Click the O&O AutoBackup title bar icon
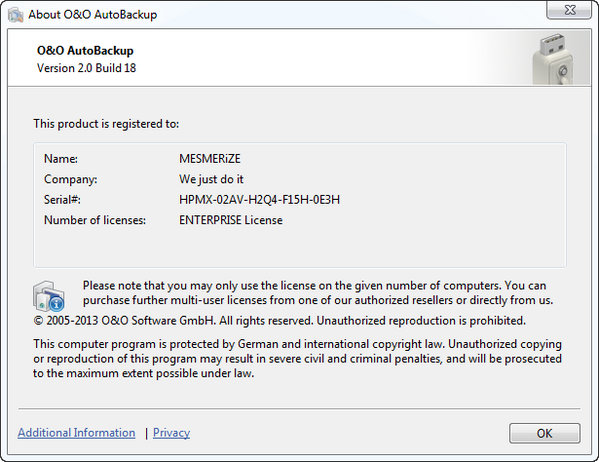599x462 pixels. click(16, 15)
